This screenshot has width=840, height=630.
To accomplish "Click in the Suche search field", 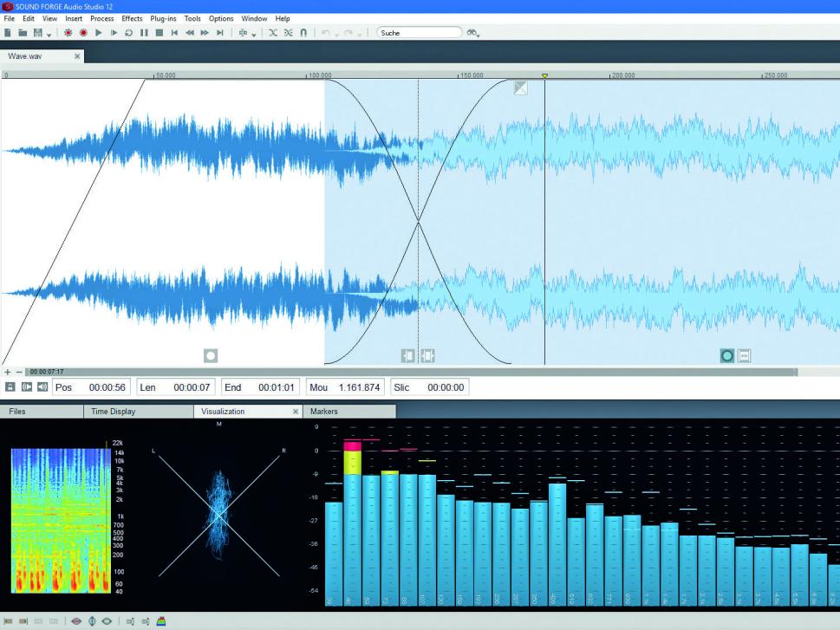I will (x=419, y=33).
